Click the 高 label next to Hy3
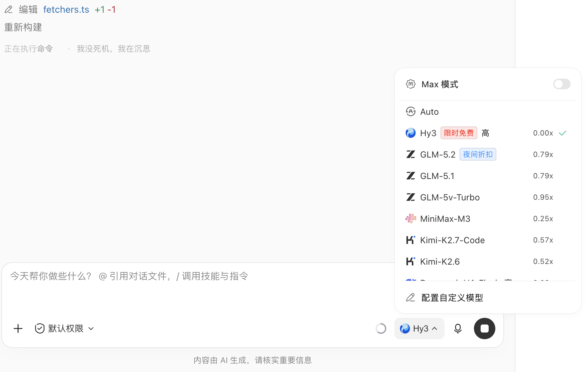The width and height of the screenshot is (588, 372). (485, 133)
